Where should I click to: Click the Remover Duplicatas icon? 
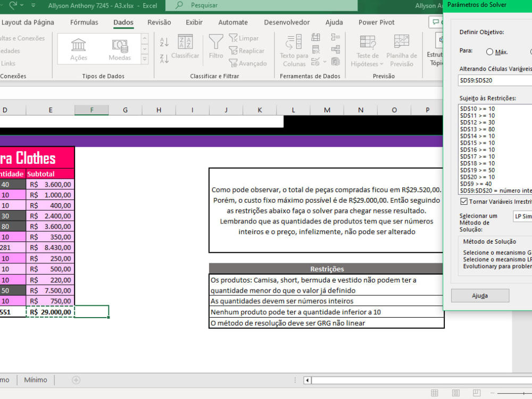coord(315,49)
